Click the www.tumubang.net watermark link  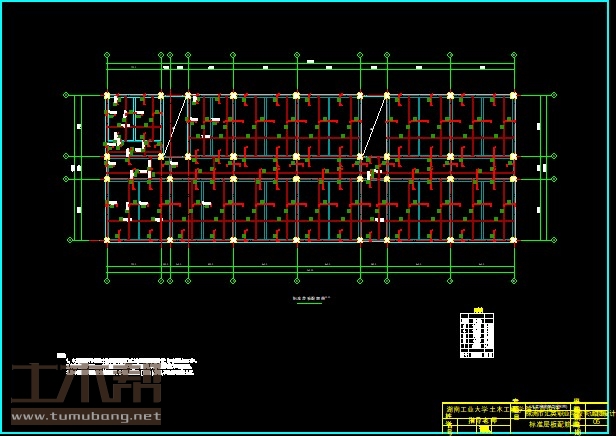click(86, 416)
